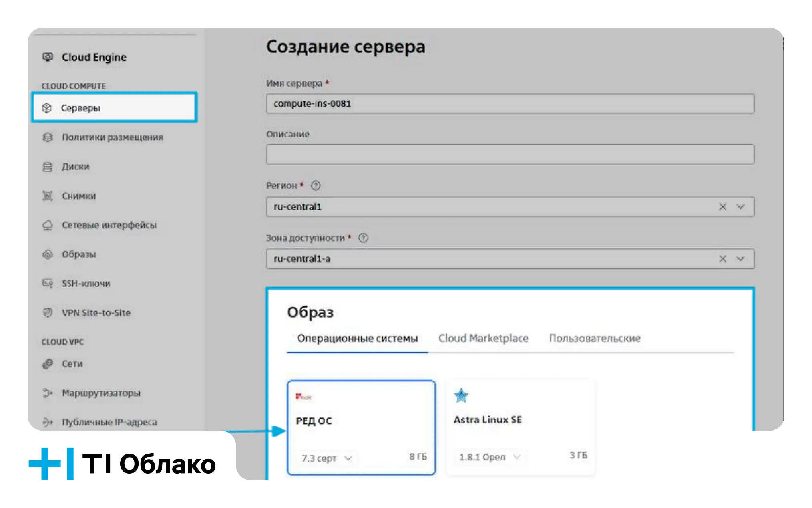Image resolution: width=812 pixels, height=508 pixels.
Task: Clear the ru-central1-a zone selection
Action: coord(722,259)
